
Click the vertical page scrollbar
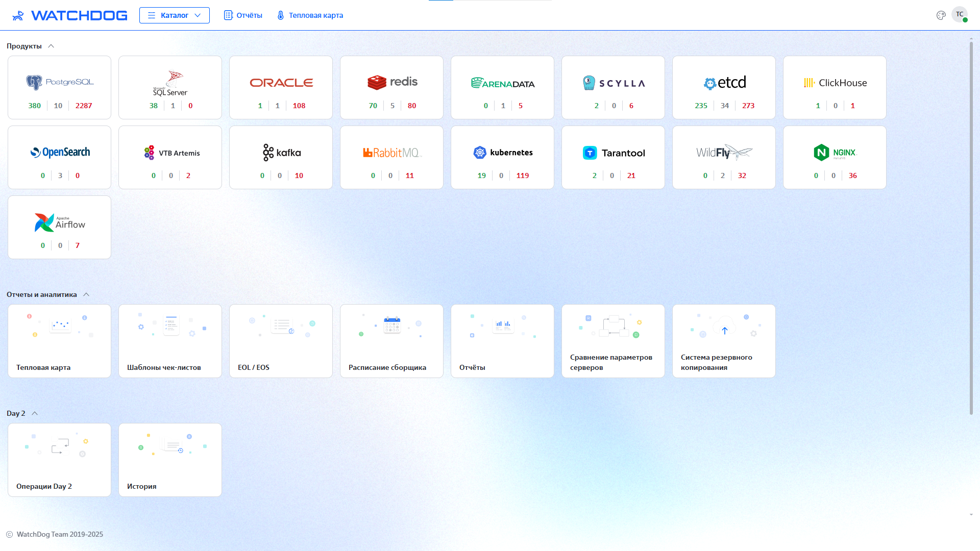pyautogui.click(x=971, y=230)
